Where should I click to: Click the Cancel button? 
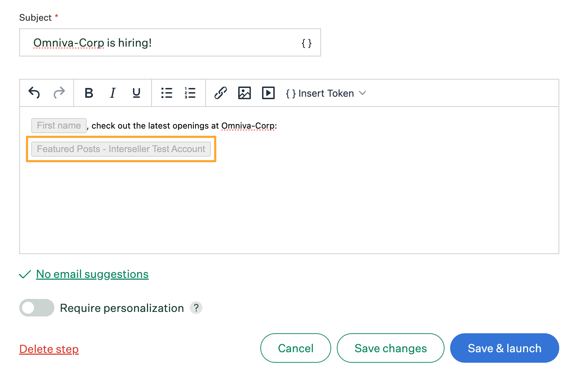pos(296,348)
